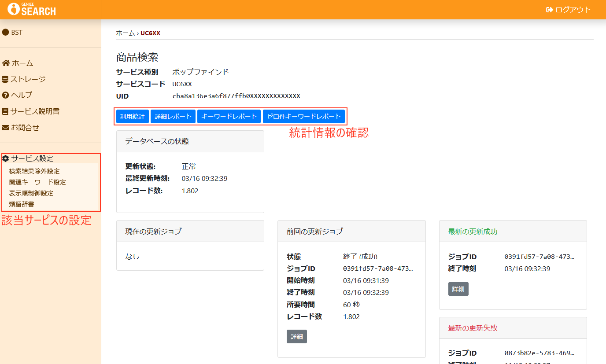Click the service manual book icon
The width and height of the screenshot is (606, 364).
click(5, 111)
